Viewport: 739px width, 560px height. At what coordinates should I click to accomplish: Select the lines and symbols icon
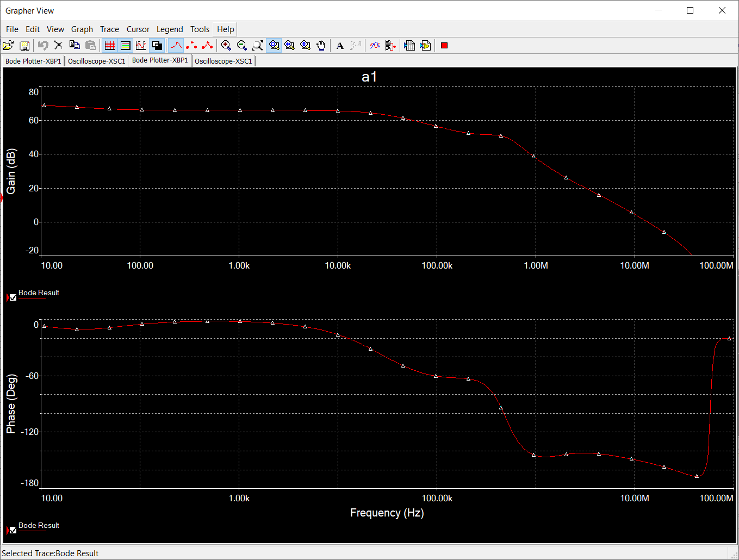pyautogui.click(x=207, y=46)
